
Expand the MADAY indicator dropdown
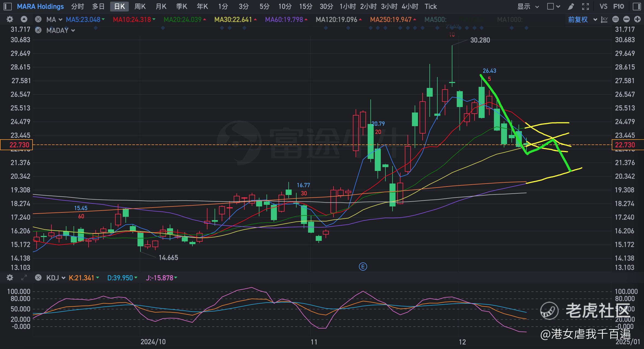73,31
